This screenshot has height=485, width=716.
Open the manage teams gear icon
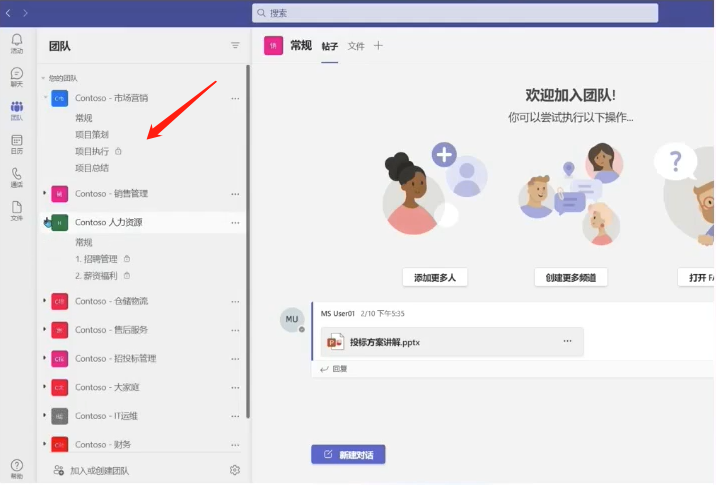[235, 470]
